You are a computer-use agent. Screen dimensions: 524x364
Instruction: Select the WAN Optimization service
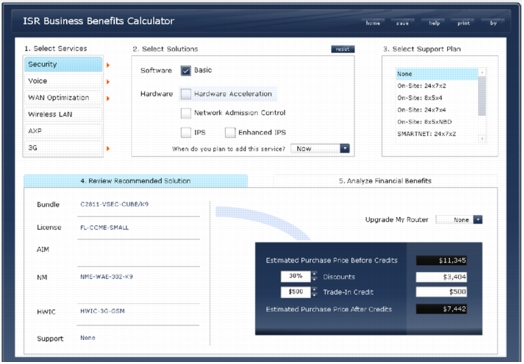[63, 98]
